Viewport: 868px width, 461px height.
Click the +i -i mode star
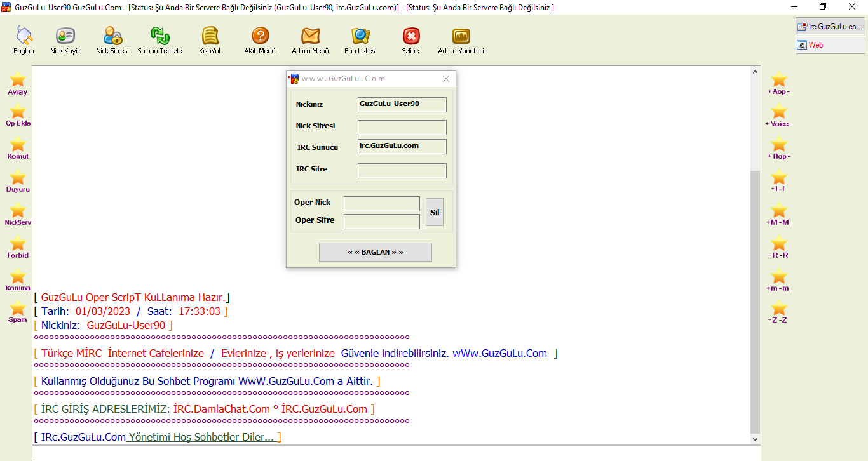[x=778, y=180]
